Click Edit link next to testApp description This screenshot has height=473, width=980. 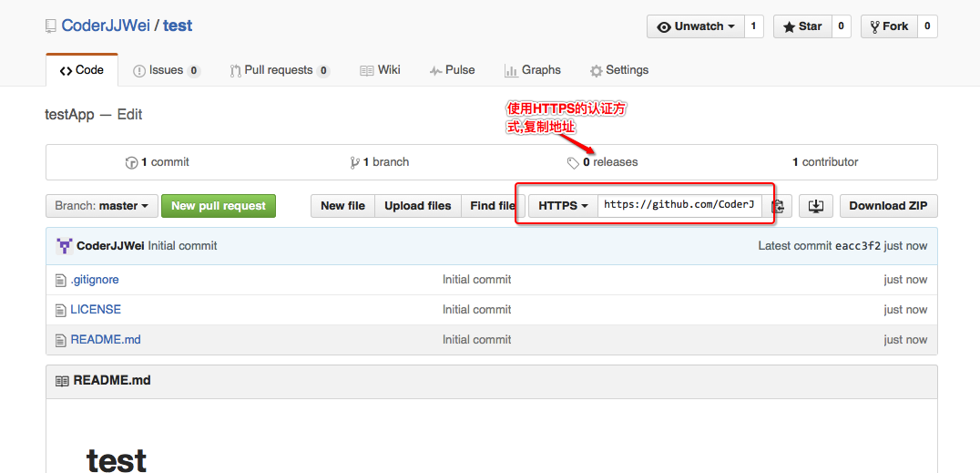tap(129, 115)
